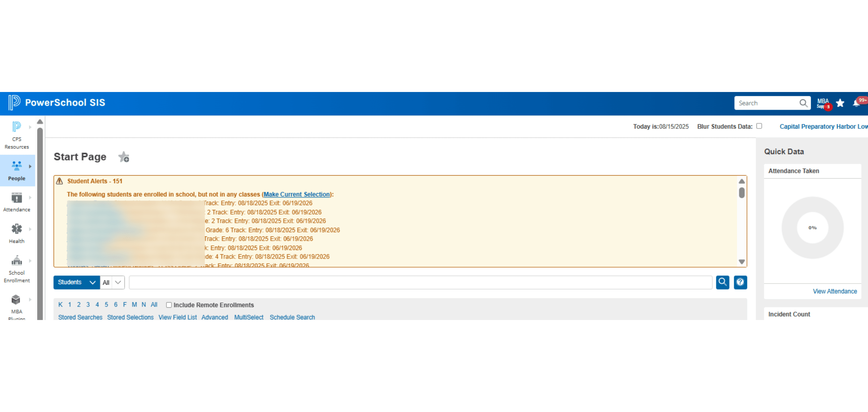Click the Student Alerts scrollbar thumb
Viewport: 868px width, 412px height.
point(742,193)
